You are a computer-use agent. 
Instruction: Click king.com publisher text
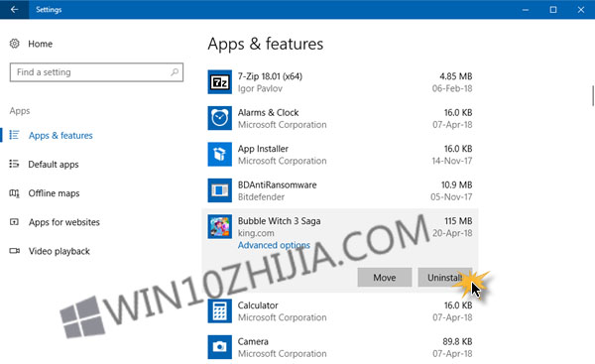coord(256,233)
